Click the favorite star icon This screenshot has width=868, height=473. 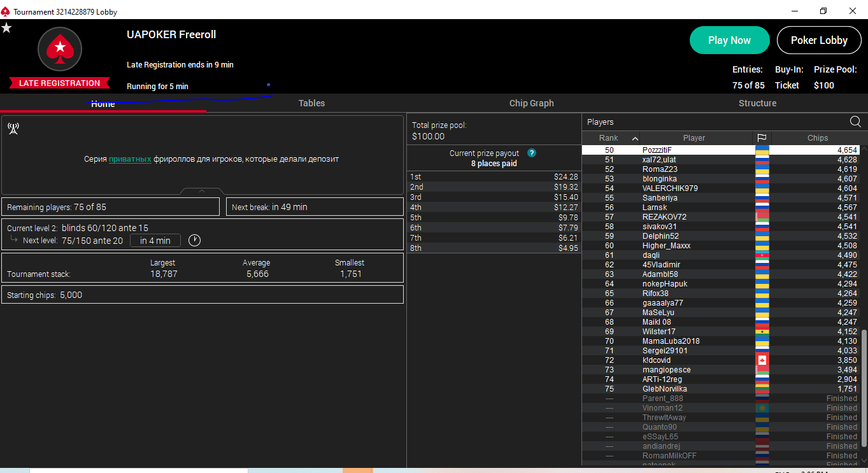coord(6,28)
